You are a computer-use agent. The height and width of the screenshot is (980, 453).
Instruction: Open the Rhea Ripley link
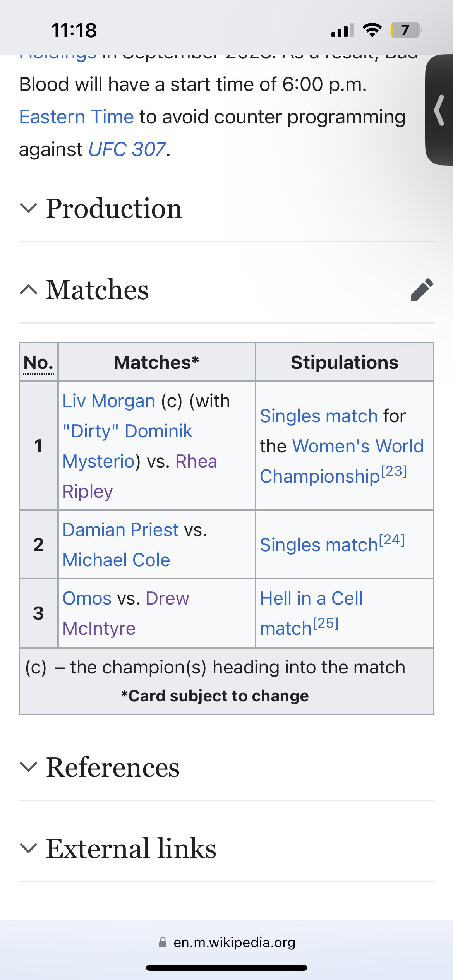click(196, 461)
